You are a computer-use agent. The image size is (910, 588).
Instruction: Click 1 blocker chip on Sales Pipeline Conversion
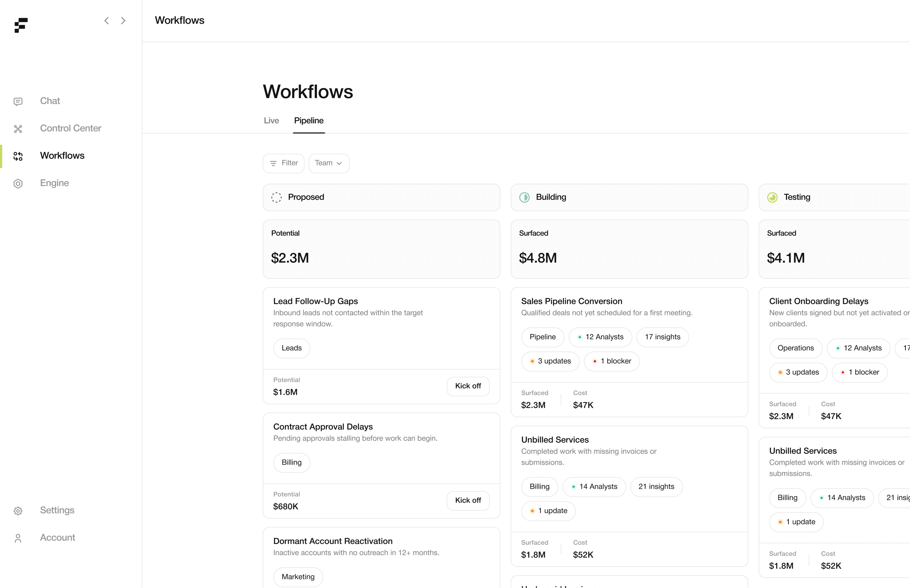(612, 361)
